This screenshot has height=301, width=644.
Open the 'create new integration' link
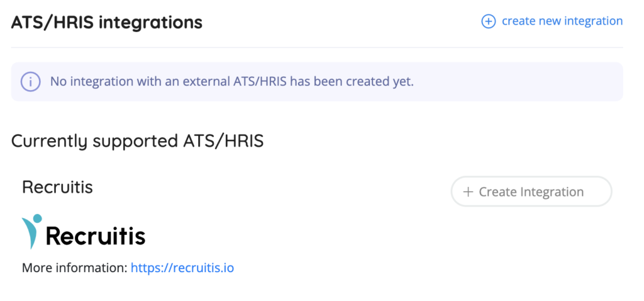click(x=562, y=21)
